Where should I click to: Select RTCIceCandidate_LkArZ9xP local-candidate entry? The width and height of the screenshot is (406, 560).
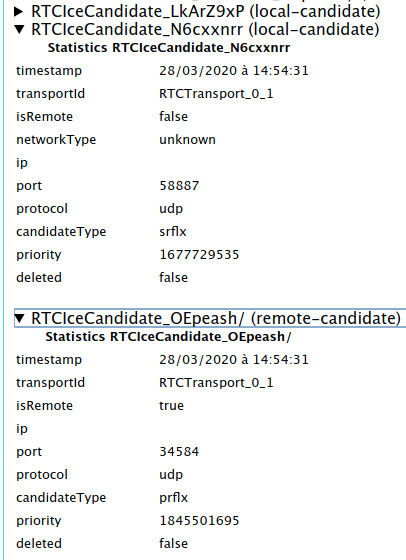206,11
